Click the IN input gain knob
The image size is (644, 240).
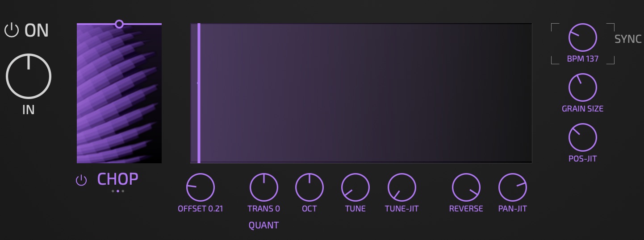[x=29, y=76]
